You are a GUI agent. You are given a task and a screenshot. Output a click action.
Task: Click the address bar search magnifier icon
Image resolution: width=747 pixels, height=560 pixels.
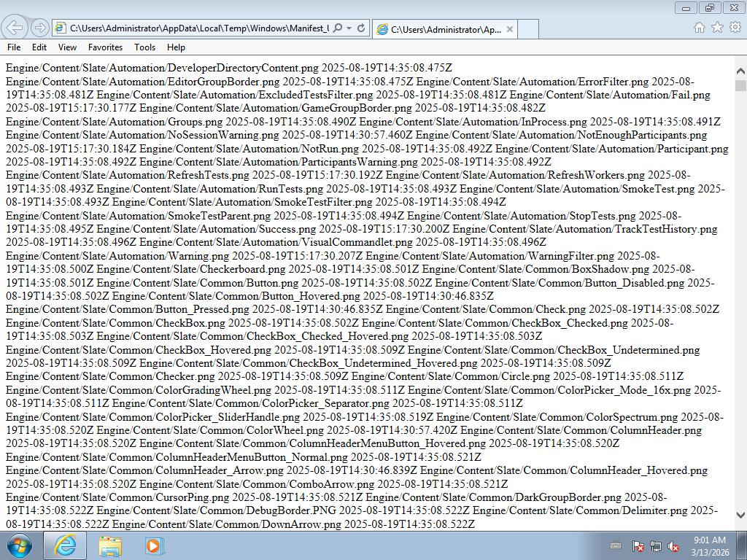tap(338, 28)
